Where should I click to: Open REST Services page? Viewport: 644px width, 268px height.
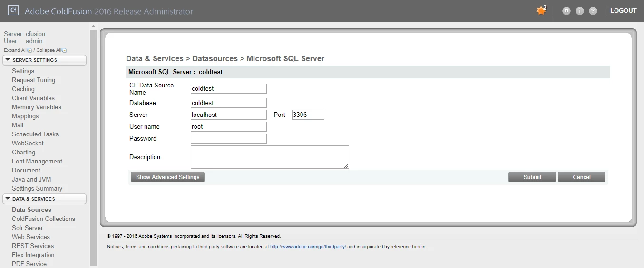[33, 246]
